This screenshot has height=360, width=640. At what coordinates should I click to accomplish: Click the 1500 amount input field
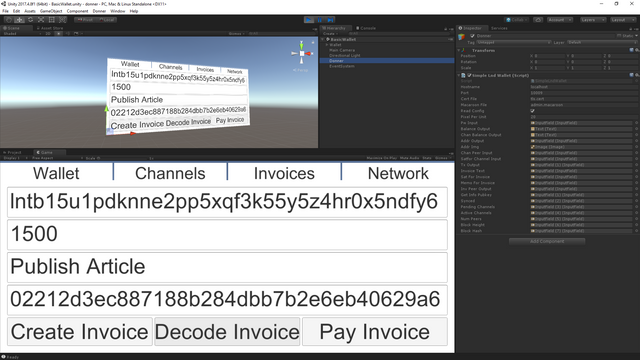click(227, 234)
